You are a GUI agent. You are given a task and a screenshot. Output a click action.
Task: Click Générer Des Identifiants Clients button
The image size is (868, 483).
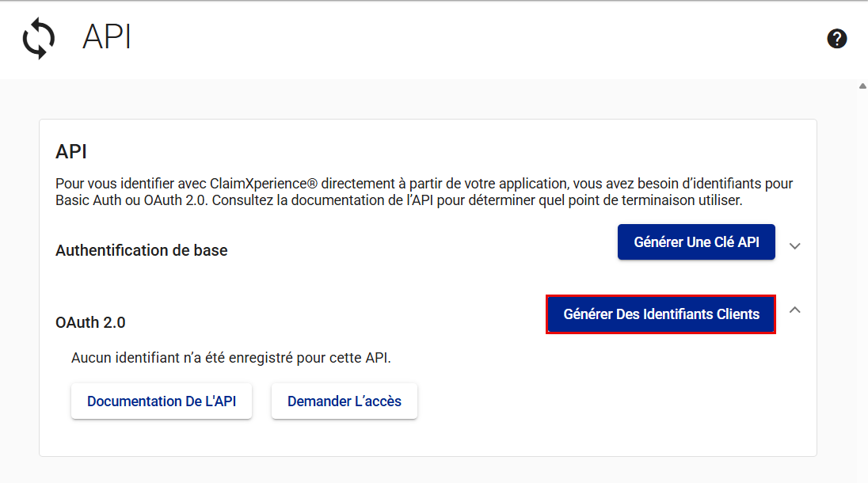[x=661, y=314]
